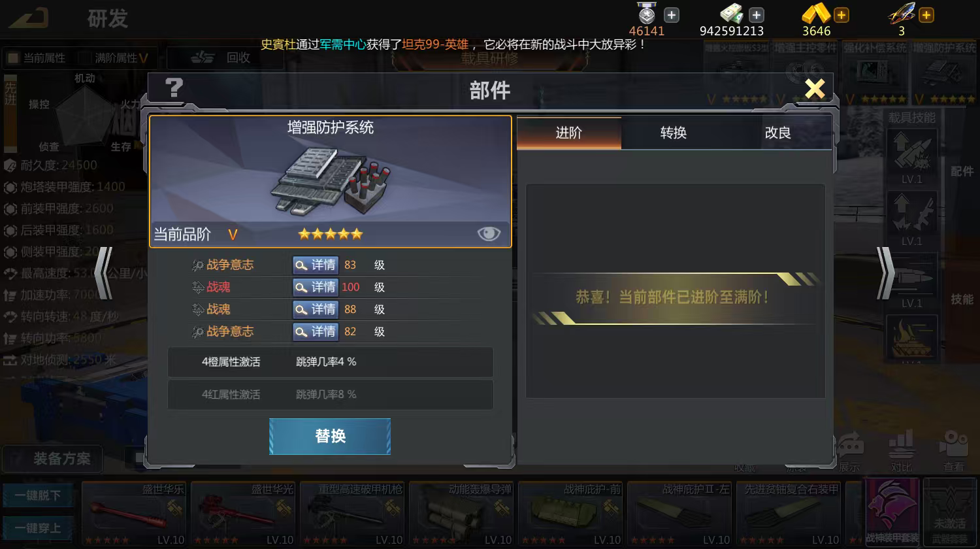The width and height of the screenshot is (980, 549).
Task: Close the 部件 dialog
Action: 815,88
